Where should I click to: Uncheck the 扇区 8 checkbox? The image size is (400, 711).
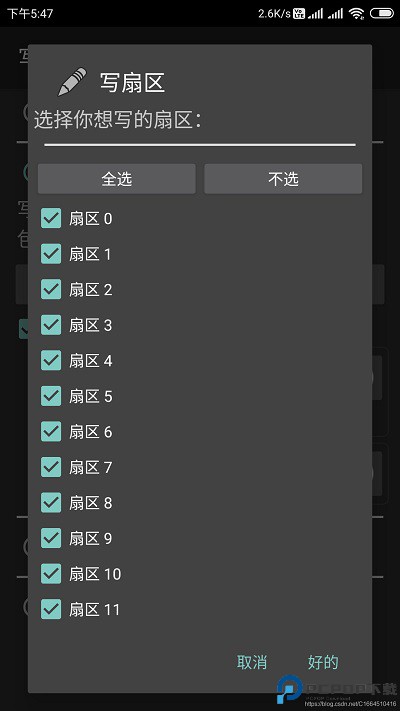tap(51, 502)
